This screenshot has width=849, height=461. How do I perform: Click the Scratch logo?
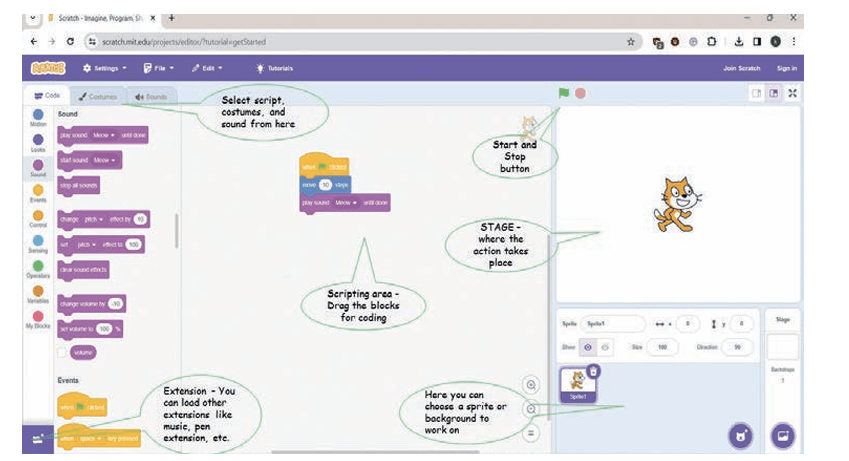(48, 68)
